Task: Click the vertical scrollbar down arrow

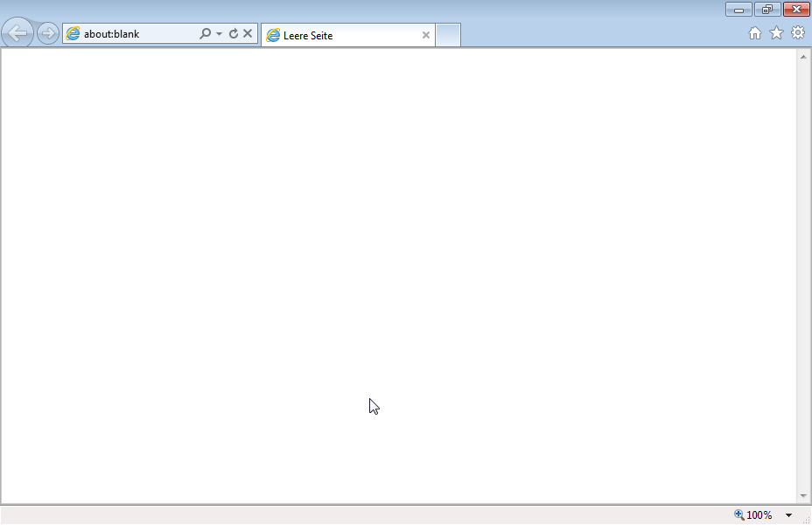Action: point(803,496)
